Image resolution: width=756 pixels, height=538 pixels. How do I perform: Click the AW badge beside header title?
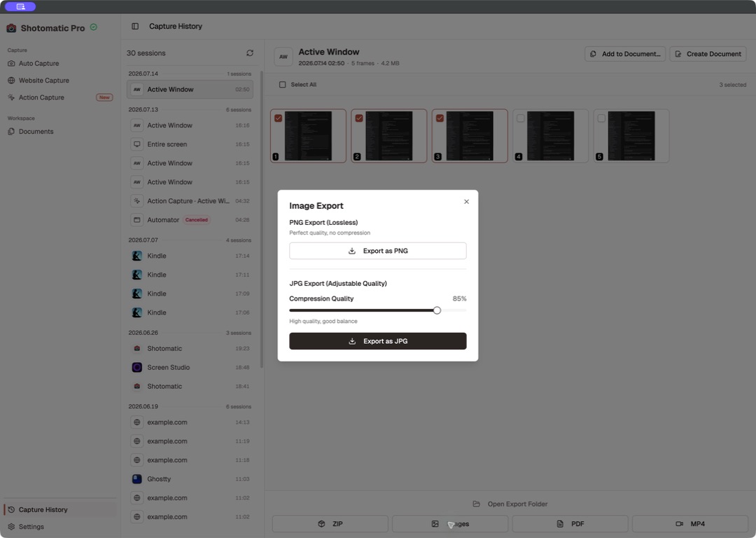pyautogui.click(x=283, y=57)
